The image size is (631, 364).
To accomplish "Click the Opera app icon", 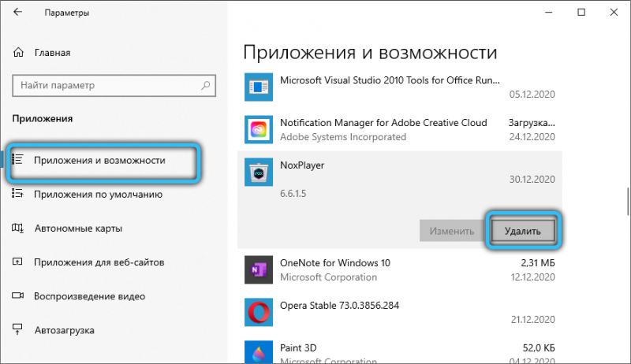I will (259, 313).
